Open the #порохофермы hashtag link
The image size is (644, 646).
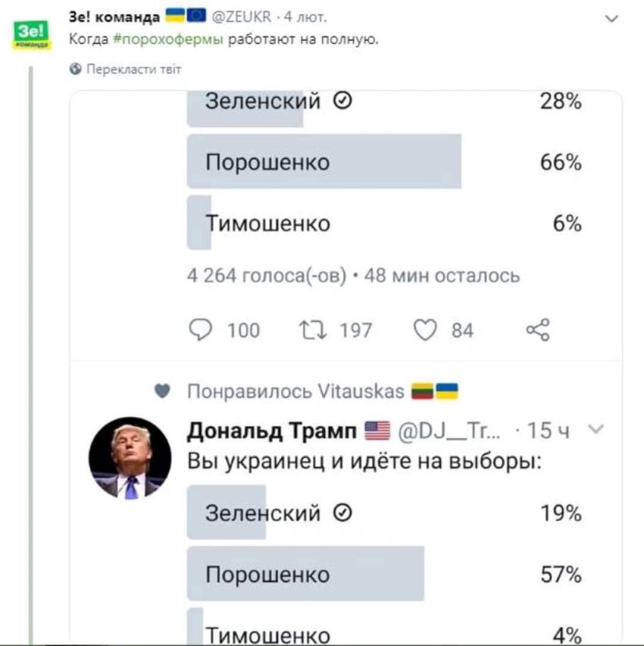coord(168,39)
